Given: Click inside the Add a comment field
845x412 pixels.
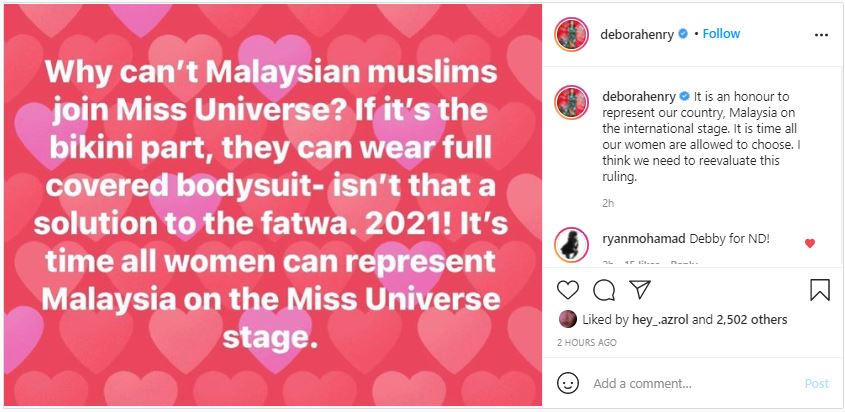Looking at the screenshot, I should coord(692,383).
